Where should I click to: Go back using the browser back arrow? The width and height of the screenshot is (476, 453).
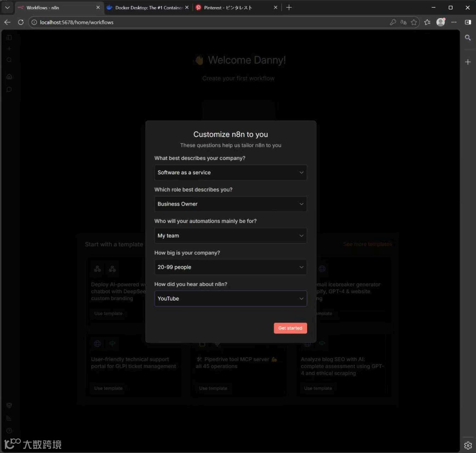[x=7, y=22]
